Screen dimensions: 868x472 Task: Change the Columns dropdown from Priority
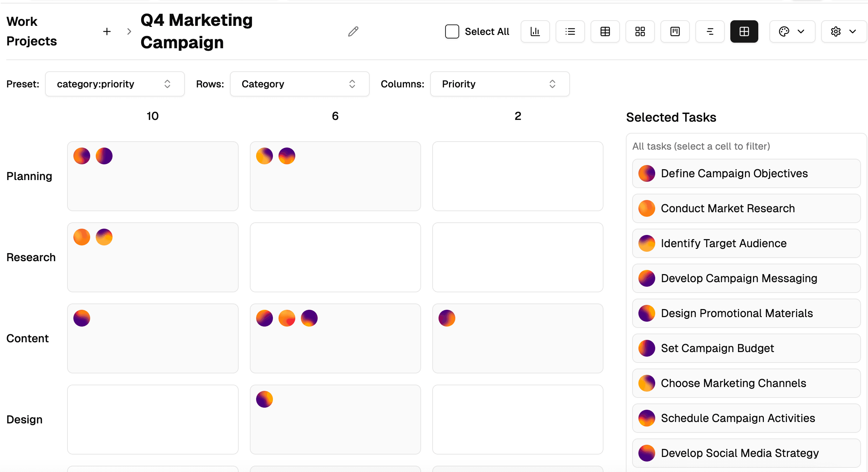(499, 84)
